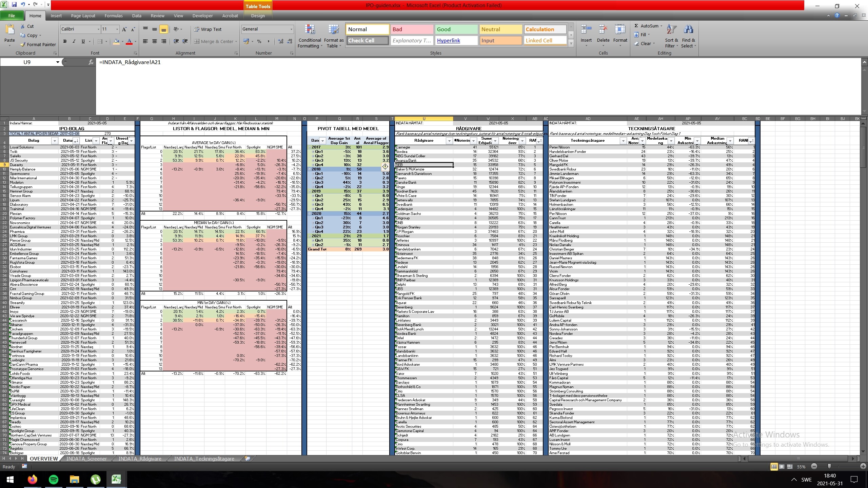Click the Decrease Decimal icon
868x488 pixels.
point(290,41)
